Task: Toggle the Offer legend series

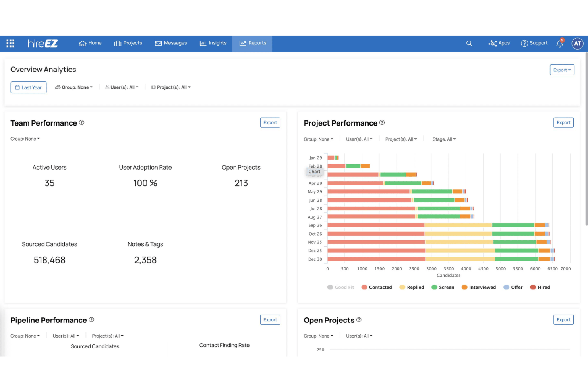Action: click(x=513, y=287)
